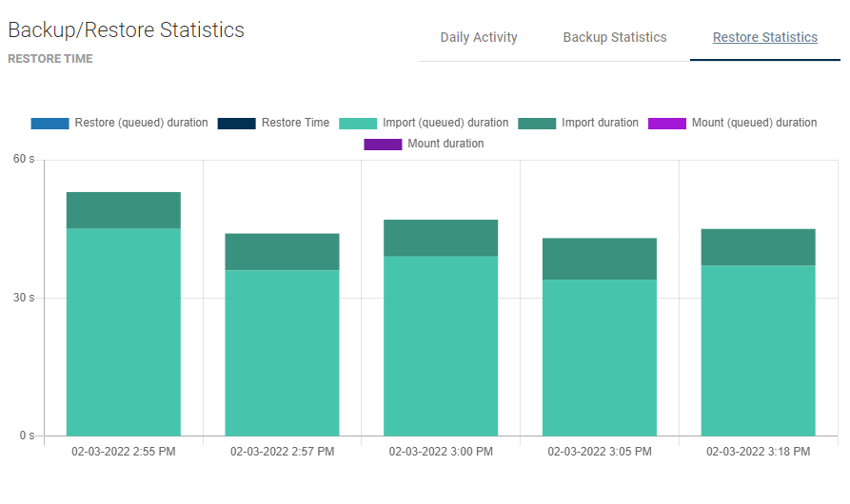The height and width of the screenshot is (504, 850).
Task: Select the Import (queued) bar at 3:05 PM
Action: 600,358
